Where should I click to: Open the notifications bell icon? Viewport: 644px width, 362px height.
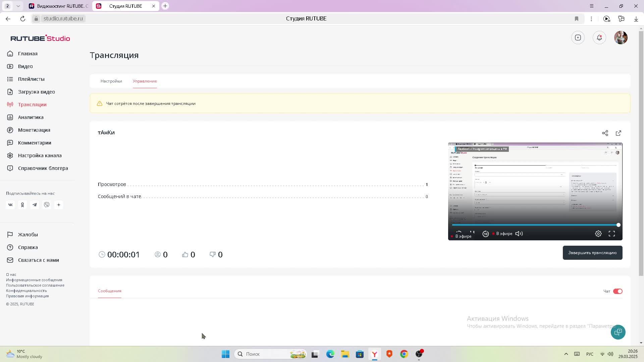599,38
